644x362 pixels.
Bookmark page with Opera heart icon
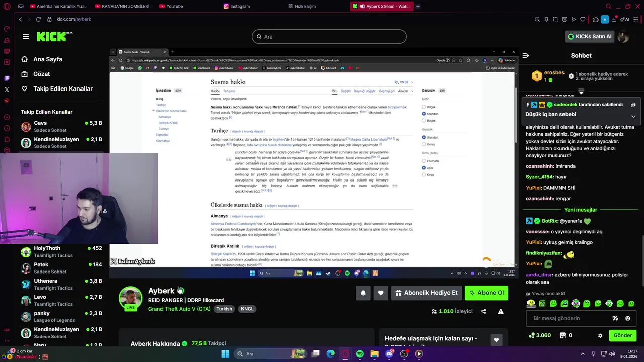coord(583,19)
